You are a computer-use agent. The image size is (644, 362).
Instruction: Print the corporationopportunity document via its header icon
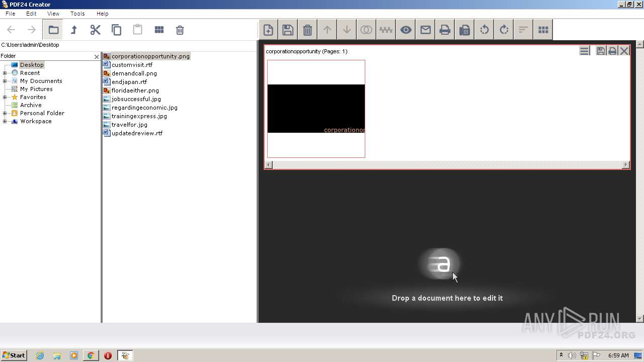612,51
